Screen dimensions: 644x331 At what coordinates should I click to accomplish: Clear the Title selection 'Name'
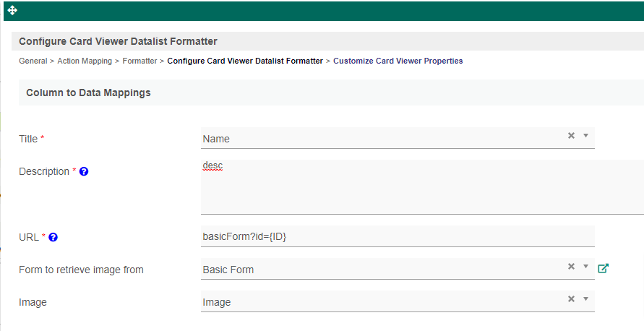[x=571, y=135]
